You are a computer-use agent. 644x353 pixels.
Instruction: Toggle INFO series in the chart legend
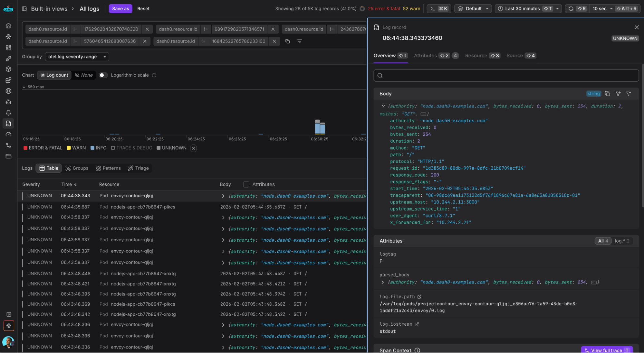click(98, 148)
